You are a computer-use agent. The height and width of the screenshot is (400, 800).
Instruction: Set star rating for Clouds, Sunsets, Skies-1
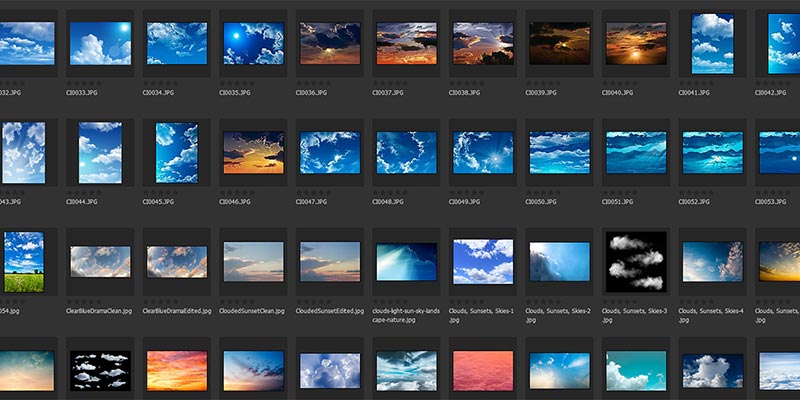click(x=467, y=302)
